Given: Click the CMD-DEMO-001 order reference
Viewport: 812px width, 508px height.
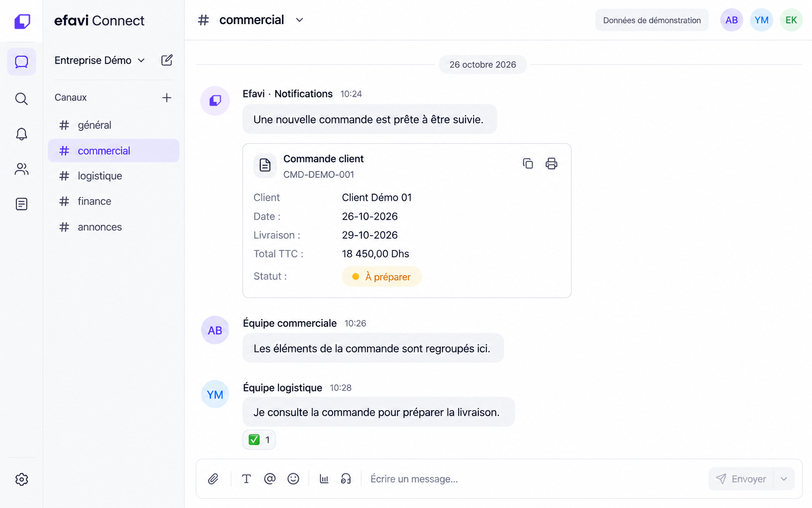Looking at the screenshot, I should (x=318, y=175).
